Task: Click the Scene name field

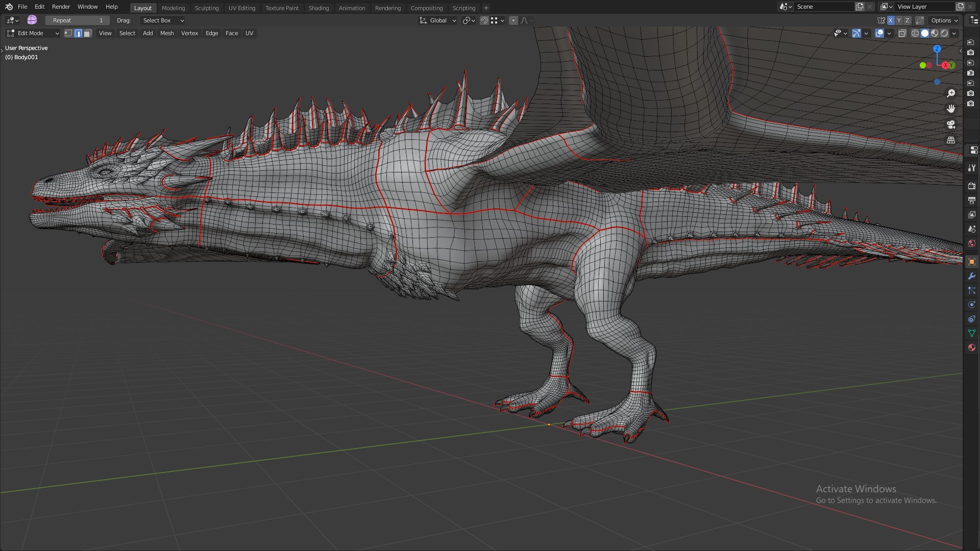Action: tap(824, 7)
